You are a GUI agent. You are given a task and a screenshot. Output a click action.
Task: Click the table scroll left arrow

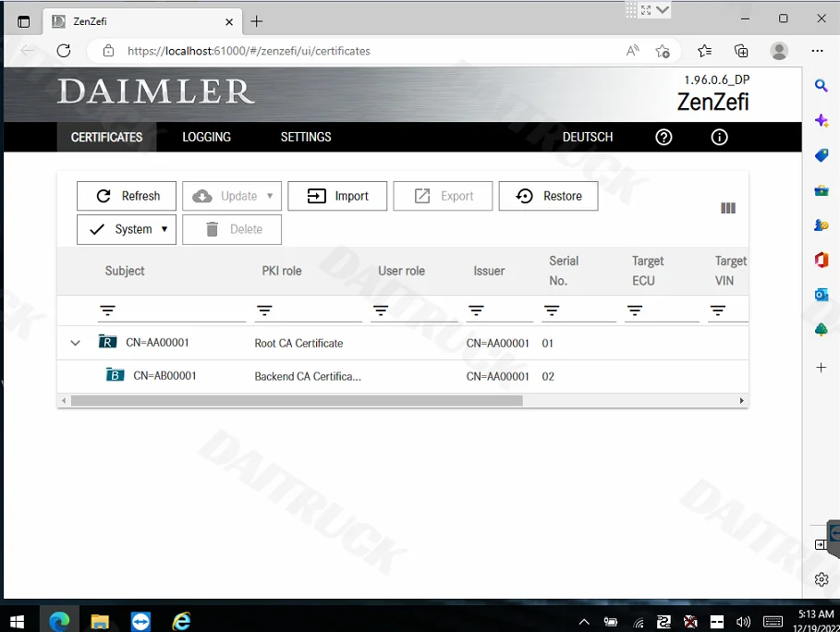pyautogui.click(x=64, y=401)
